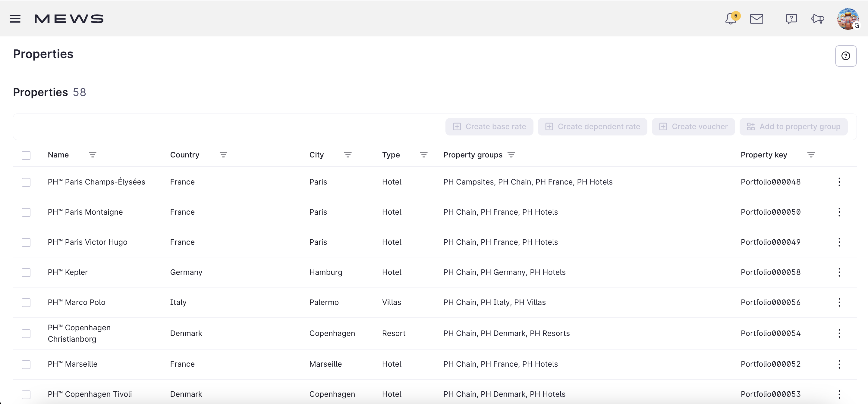This screenshot has width=868, height=404.
Task: Click property key Portfolio000049
Action: tap(771, 242)
